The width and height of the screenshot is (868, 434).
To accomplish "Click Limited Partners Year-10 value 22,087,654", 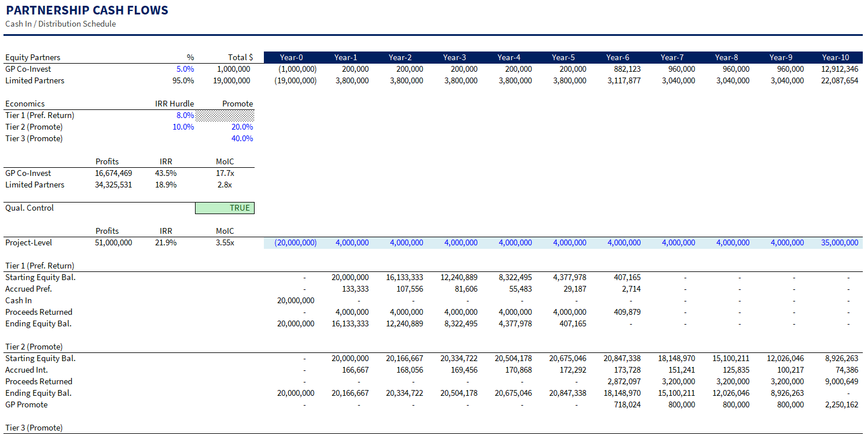I will click(840, 80).
